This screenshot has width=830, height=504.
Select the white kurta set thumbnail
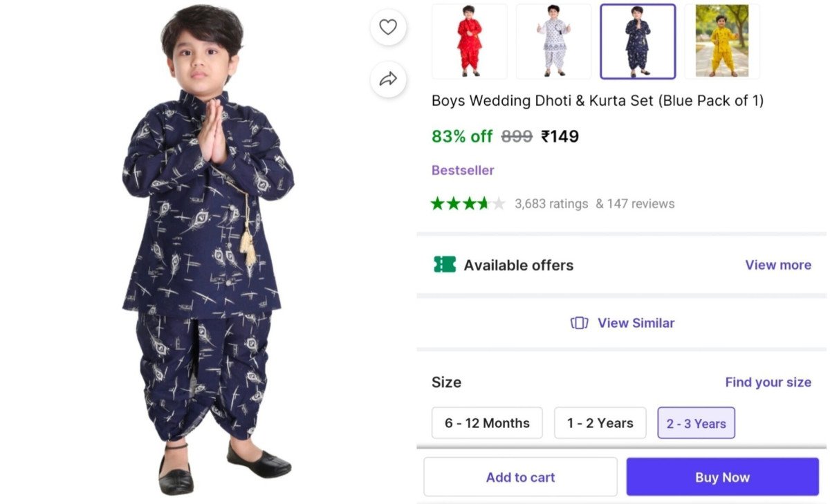click(553, 41)
